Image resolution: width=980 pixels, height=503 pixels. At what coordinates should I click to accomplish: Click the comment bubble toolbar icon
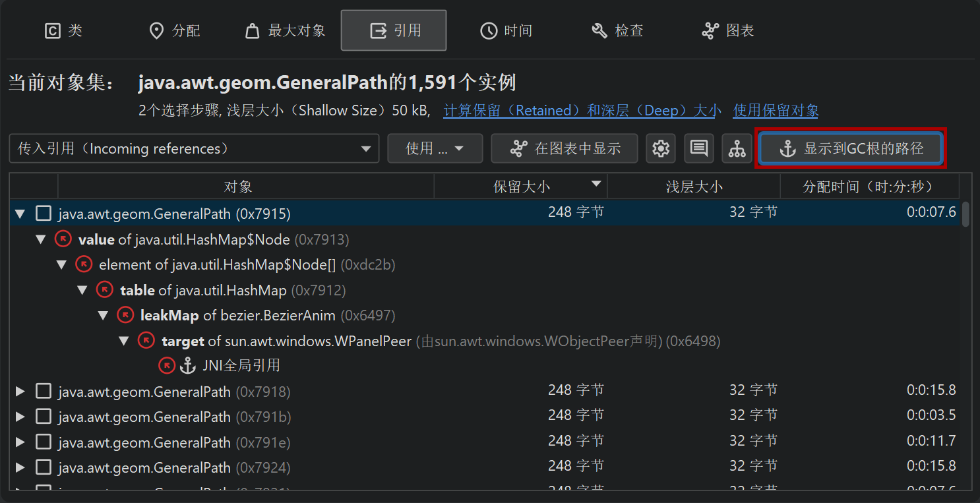[x=699, y=148]
